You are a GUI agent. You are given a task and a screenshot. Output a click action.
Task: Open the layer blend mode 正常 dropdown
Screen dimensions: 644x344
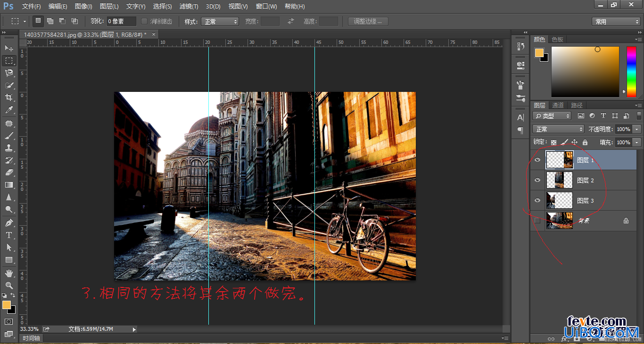[558, 129]
